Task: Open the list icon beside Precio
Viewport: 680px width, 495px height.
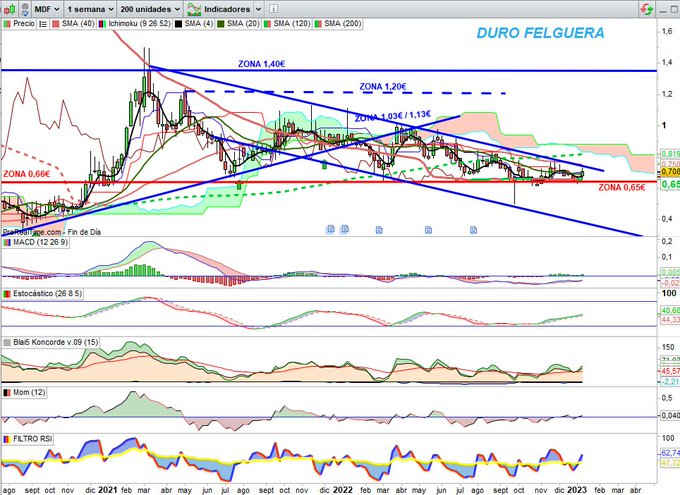Action: click(x=43, y=24)
